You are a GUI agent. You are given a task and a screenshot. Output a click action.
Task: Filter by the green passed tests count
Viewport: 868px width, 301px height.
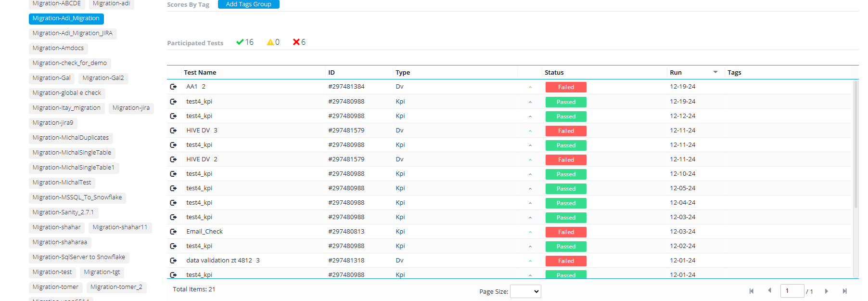click(x=245, y=42)
